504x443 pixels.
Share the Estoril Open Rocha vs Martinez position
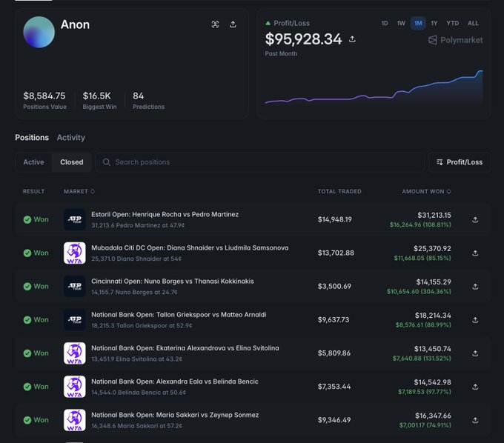[x=475, y=220]
